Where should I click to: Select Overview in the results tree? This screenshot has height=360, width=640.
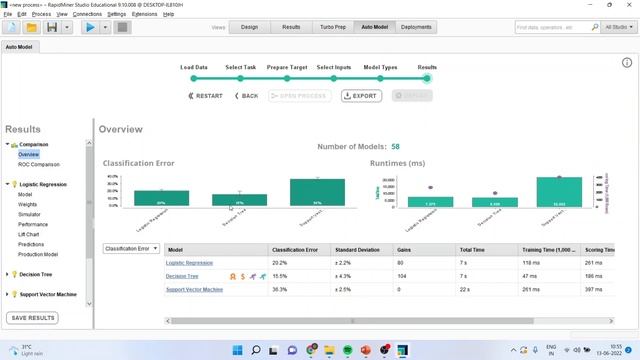[28, 154]
